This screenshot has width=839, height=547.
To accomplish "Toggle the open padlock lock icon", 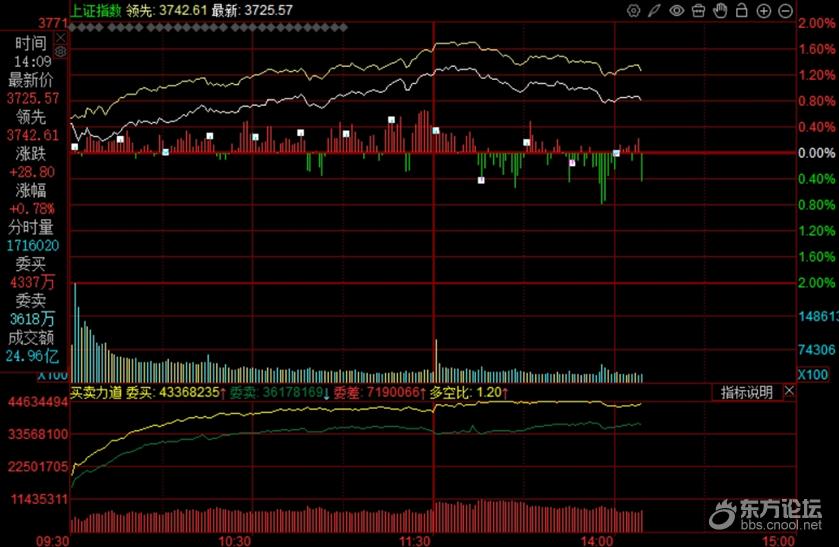I will (x=742, y=10).
